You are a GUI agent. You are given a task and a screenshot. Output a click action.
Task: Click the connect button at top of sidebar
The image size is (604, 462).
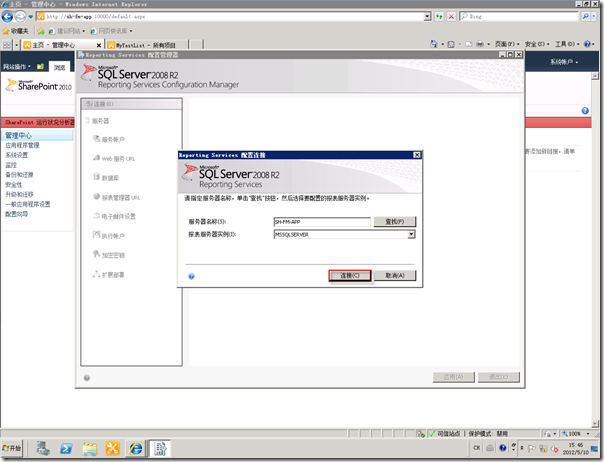[x=131, y=104]
